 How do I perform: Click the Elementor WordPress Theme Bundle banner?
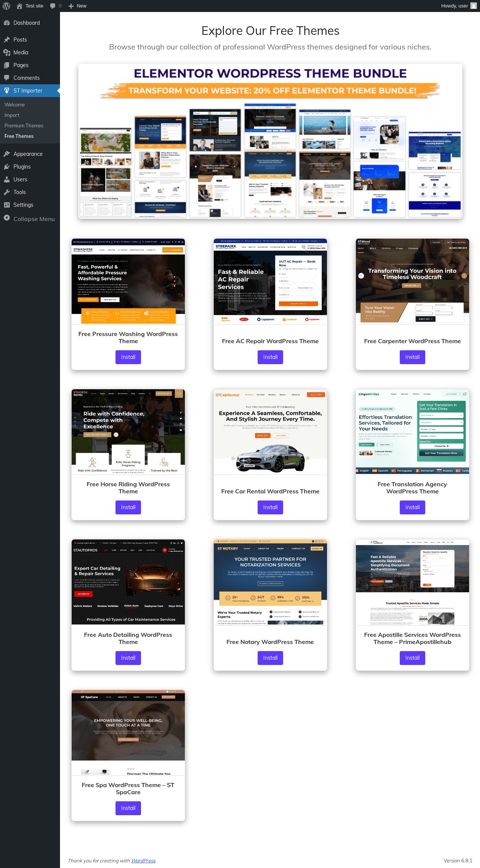[x=270, y=141]
